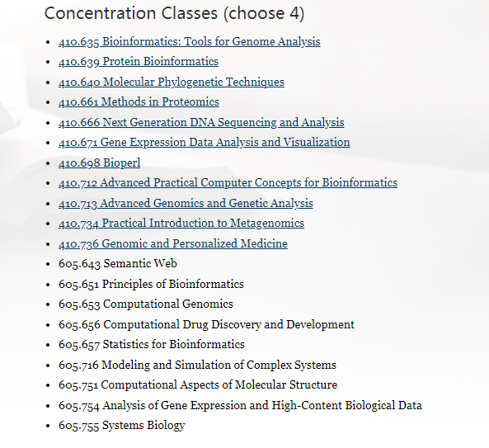Open the 410.671 Gene Expression Data Analysis link
Image resolution: width=489 pixels, height=448 pixels.
pos(204,142)
